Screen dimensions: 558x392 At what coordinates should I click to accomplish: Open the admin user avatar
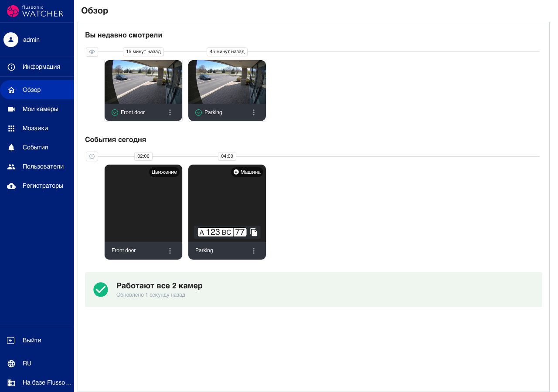pyautogui.click(x=11, y=40)
